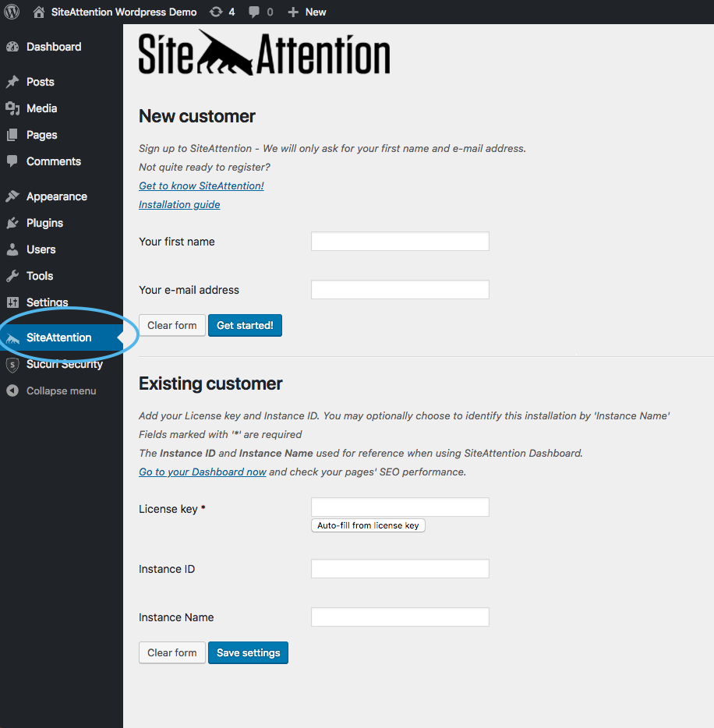Focus the Instance Name field

(x=400, y=617)
